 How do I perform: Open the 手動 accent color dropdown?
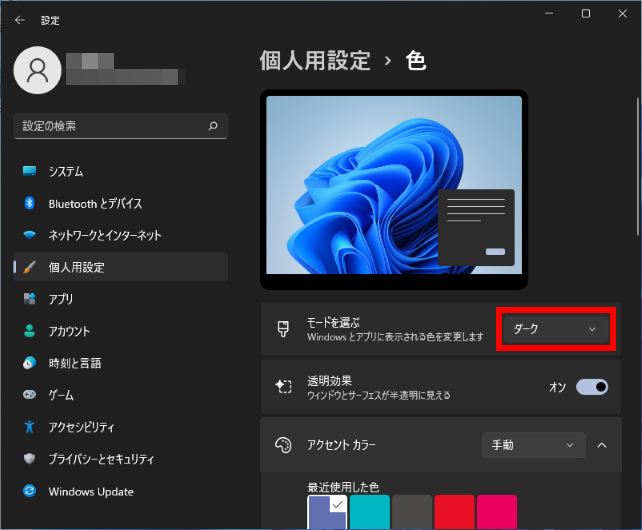tap(533, 445)
